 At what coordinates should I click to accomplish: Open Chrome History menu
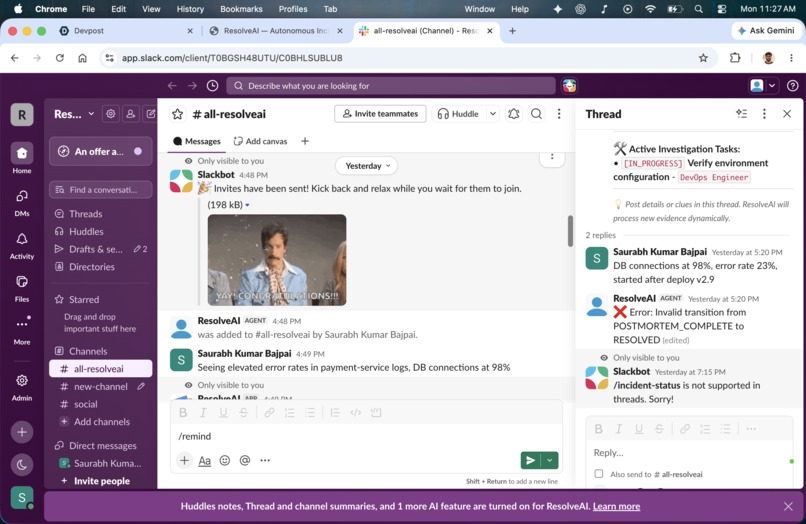[190, 9]
